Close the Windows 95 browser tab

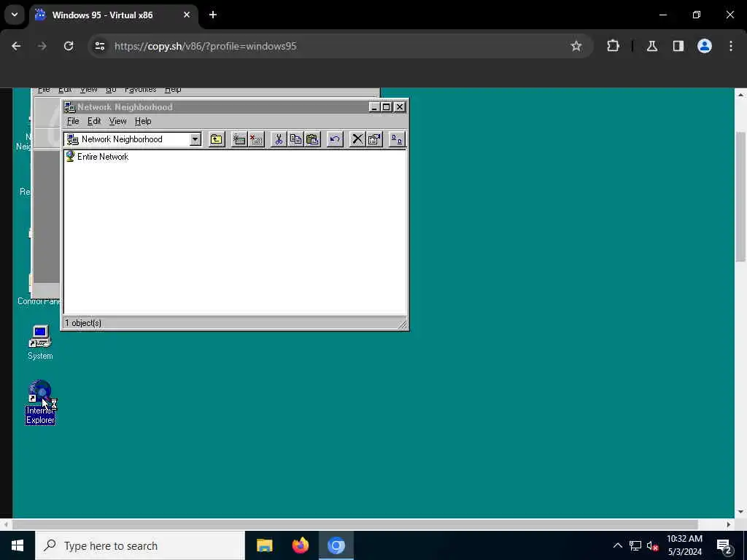tap(187, 15)
